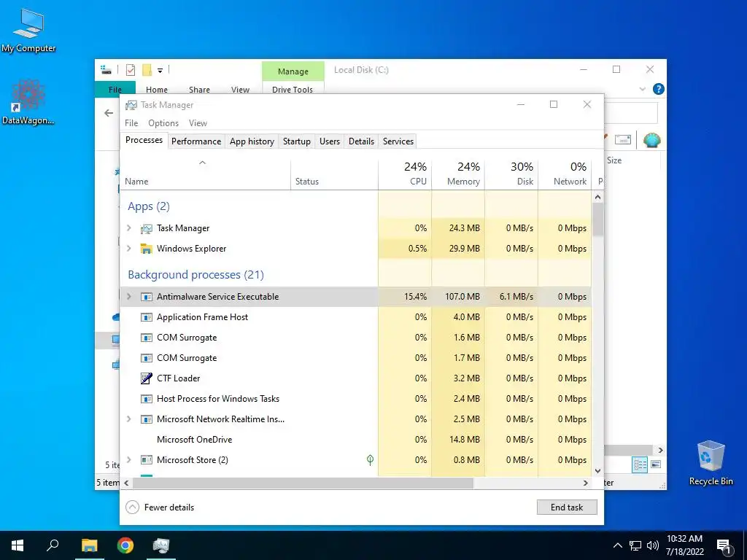Expand the Task Manager app row
The width and height of the screenshot is (747, 560).
coord(128,228)
